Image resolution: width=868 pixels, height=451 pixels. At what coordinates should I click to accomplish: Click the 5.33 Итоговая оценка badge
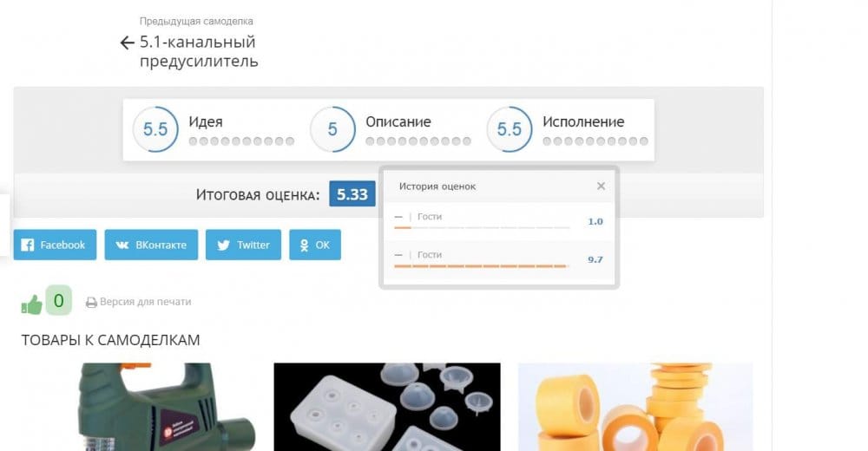pyautogui.click(x=352, y=194)
